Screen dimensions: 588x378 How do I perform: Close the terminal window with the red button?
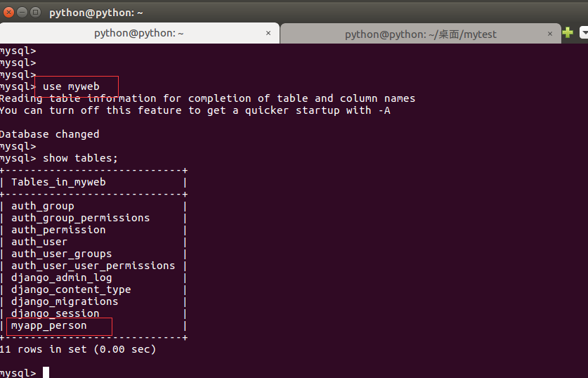pyautogui.click(x=8, y=12)
